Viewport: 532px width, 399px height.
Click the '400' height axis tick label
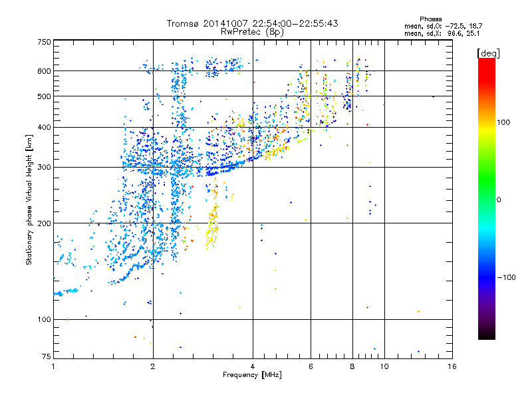44,127
